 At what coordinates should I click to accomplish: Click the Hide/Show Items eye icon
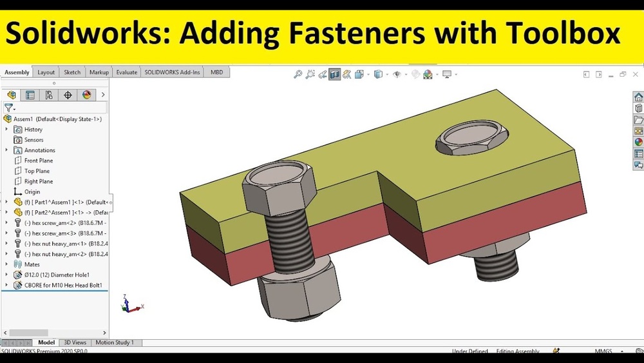click(x=397, y=74)
